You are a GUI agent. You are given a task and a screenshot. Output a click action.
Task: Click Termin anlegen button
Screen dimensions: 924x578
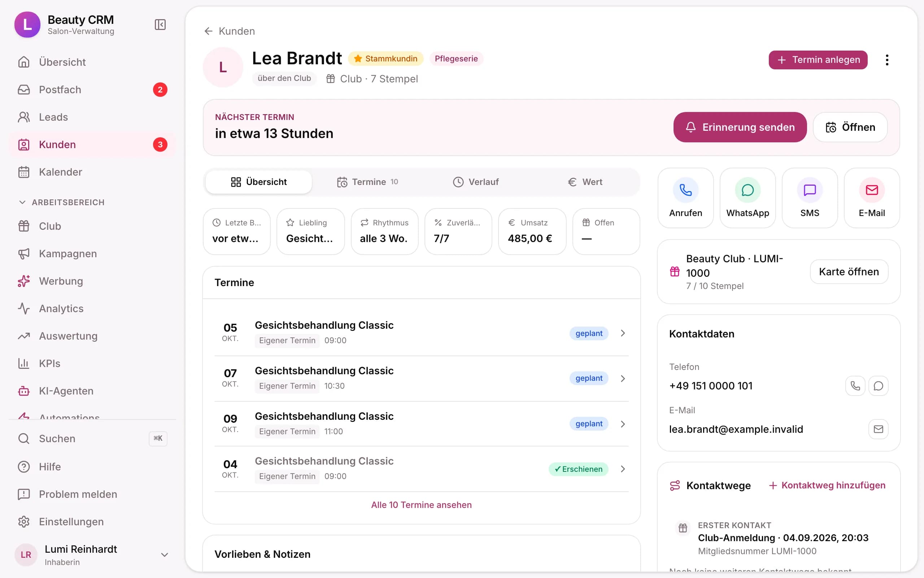[x=818, y=60]
